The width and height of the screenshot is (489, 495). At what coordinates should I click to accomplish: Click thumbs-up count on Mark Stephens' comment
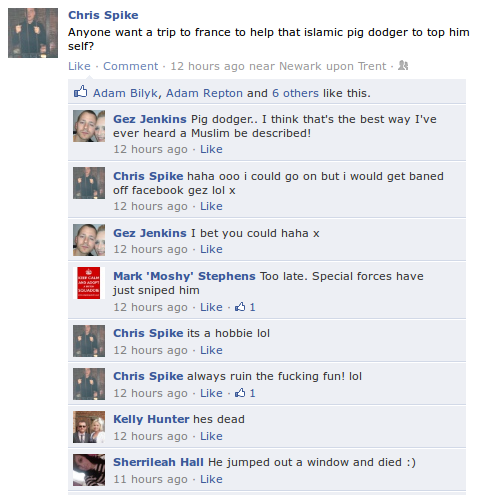click(245, 307)
